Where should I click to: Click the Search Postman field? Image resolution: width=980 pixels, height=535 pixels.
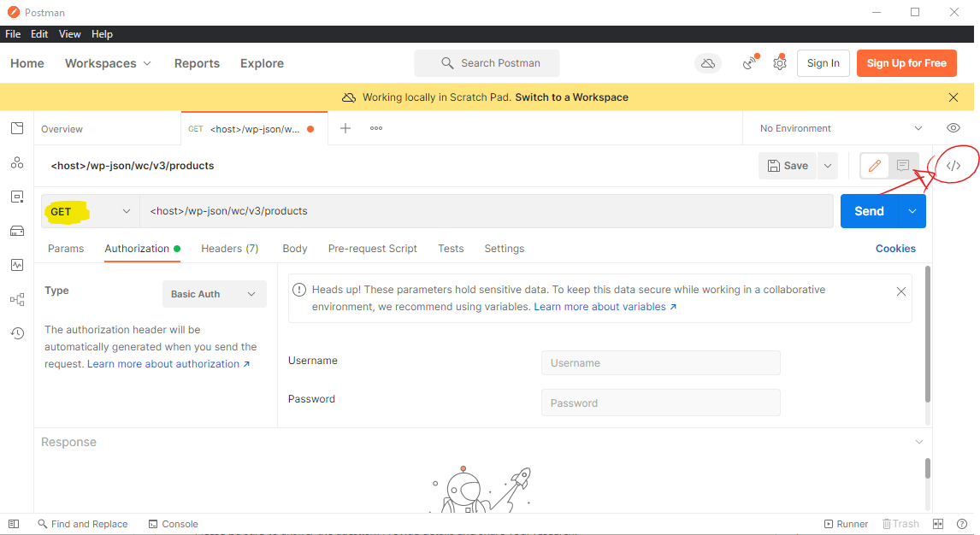pyautogui.click(x=487, y=63)
